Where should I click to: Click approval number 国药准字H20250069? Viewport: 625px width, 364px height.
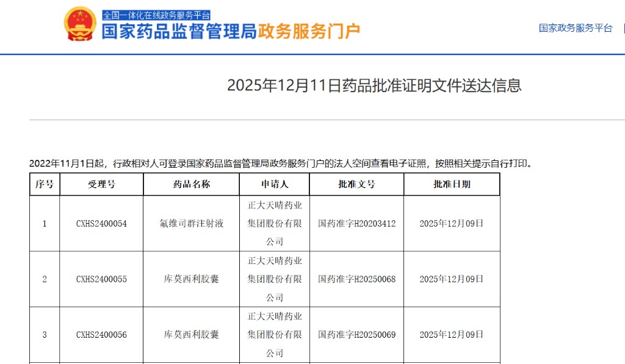tap(356, 335)
